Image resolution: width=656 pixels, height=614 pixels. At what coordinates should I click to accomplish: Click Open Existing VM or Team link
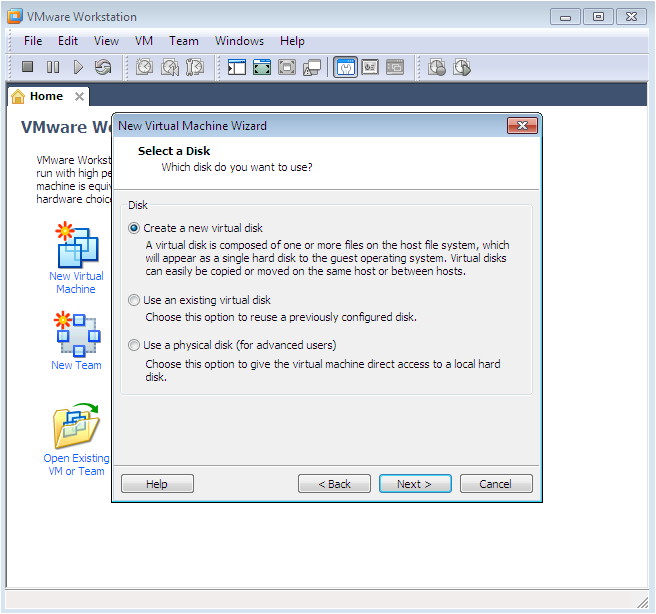(76, 465)
